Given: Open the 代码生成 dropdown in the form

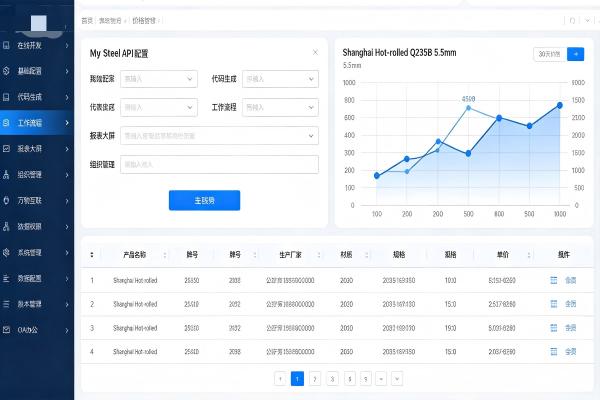Looking at the screenshot, I should (280, 79).
